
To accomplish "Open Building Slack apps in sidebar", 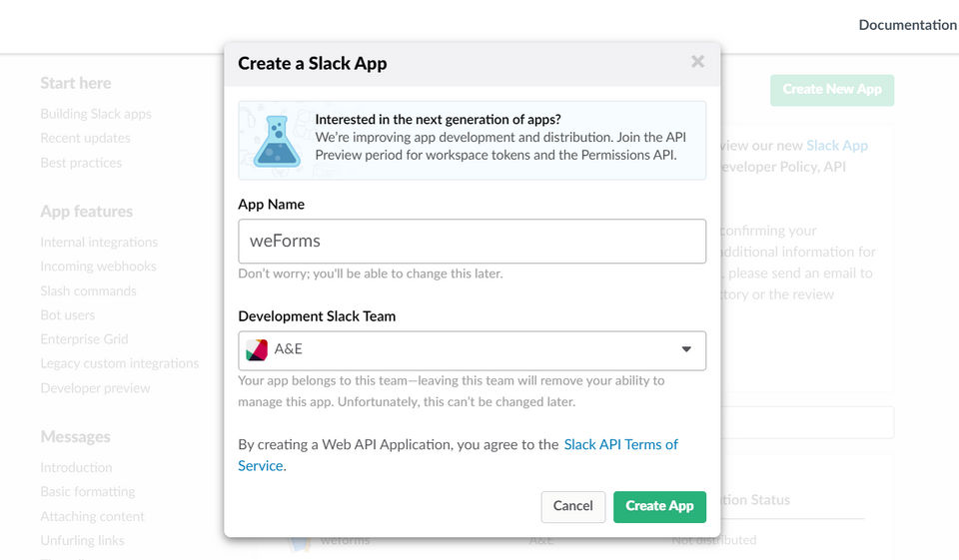I will pos(96,114).
